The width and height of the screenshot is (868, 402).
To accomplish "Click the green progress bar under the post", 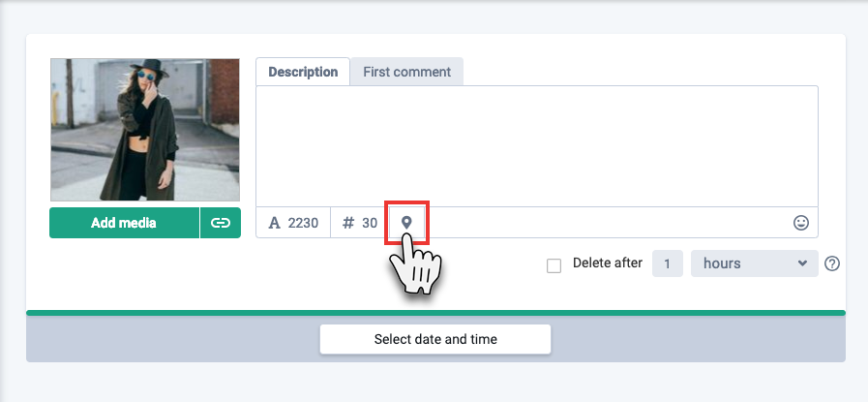I will [x=435, y=313].
